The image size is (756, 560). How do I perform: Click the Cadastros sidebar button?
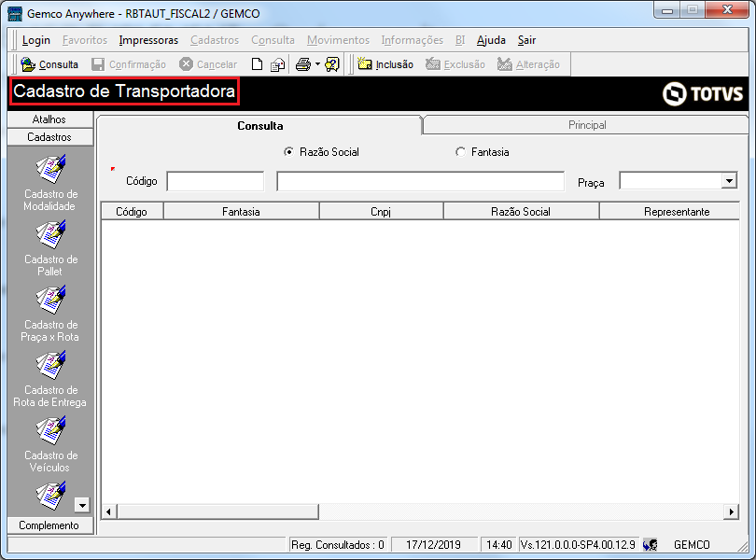click(50, 137)
